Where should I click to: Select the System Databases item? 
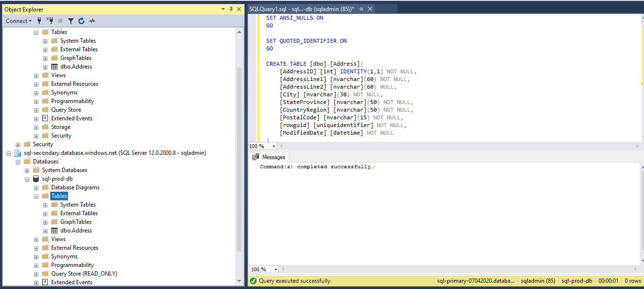pyautogui.click(x=65, y=170)
